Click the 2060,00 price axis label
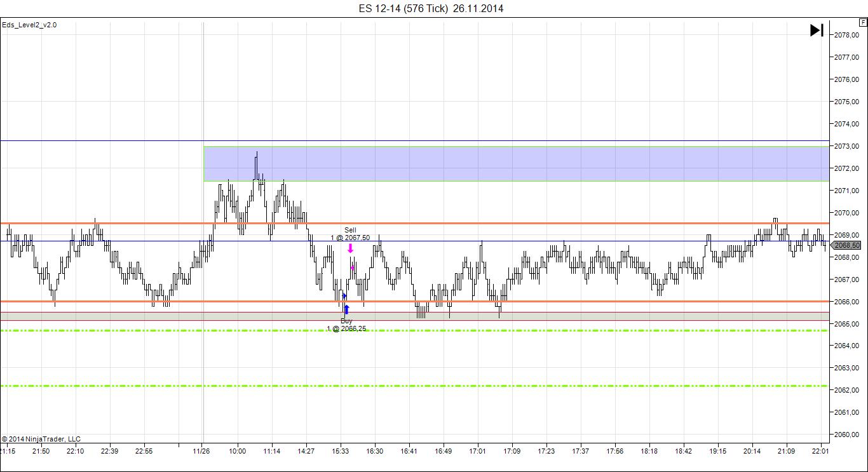Screen dimensions: 868x472 [x=846, y=435]
